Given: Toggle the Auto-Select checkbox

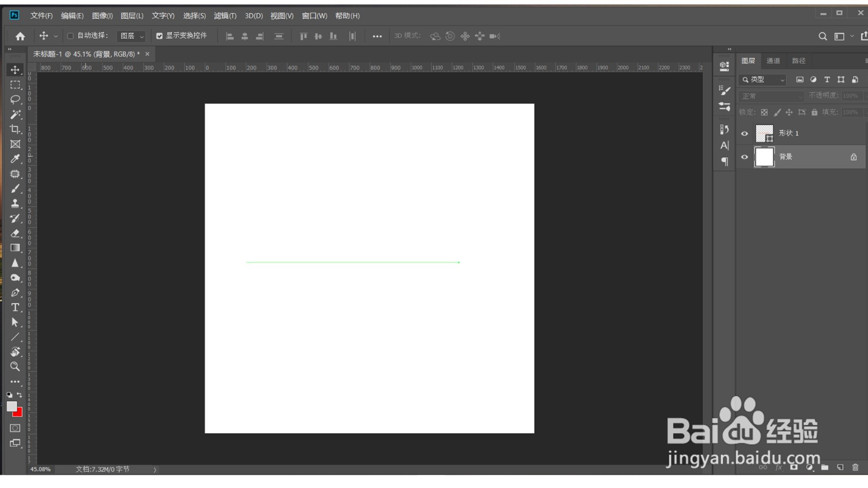Looking at the screenshot, I should pos(70,36).
